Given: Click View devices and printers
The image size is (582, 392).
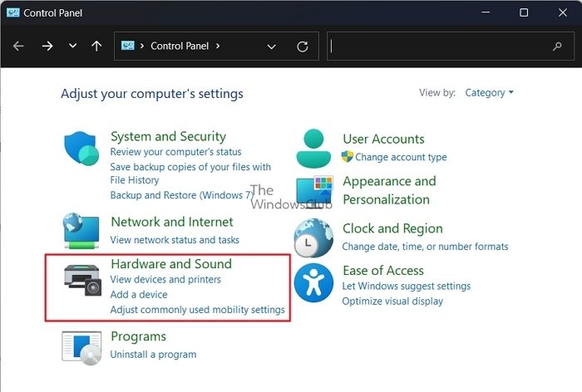Looking at the screenshot, I should pyautogui.click(x=165, y=279).
